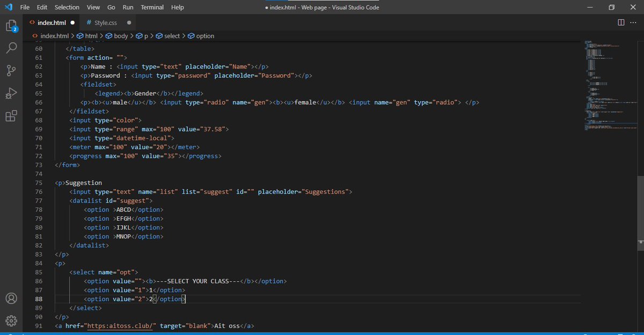Click option breadcrumb segment
Viewport: 644px width, 335px height.
[201, 36]
